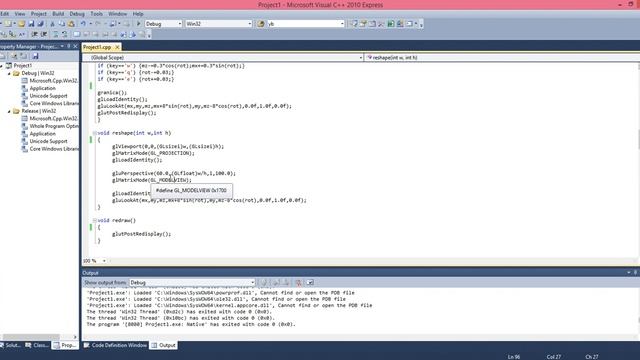Click the Comment out selected lines icon
The image size is (640, 360).
click(x=56, y=35)
